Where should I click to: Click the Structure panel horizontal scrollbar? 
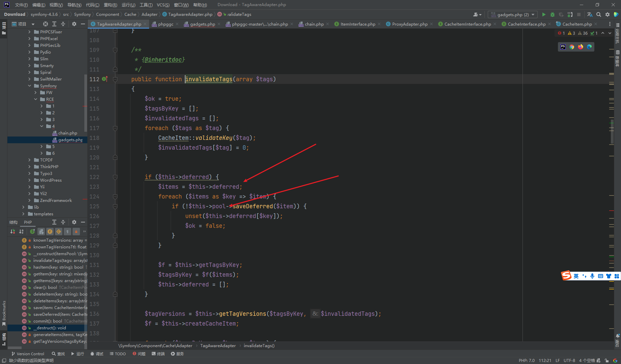[15, 348]
